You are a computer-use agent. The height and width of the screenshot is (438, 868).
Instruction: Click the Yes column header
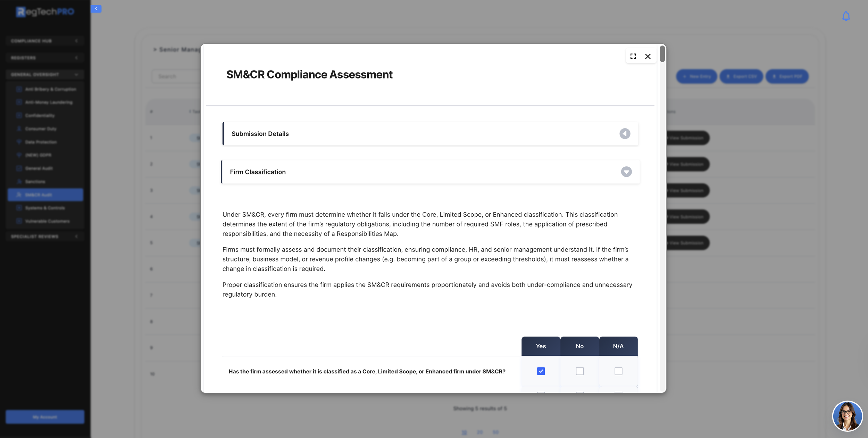click(541, 346)
